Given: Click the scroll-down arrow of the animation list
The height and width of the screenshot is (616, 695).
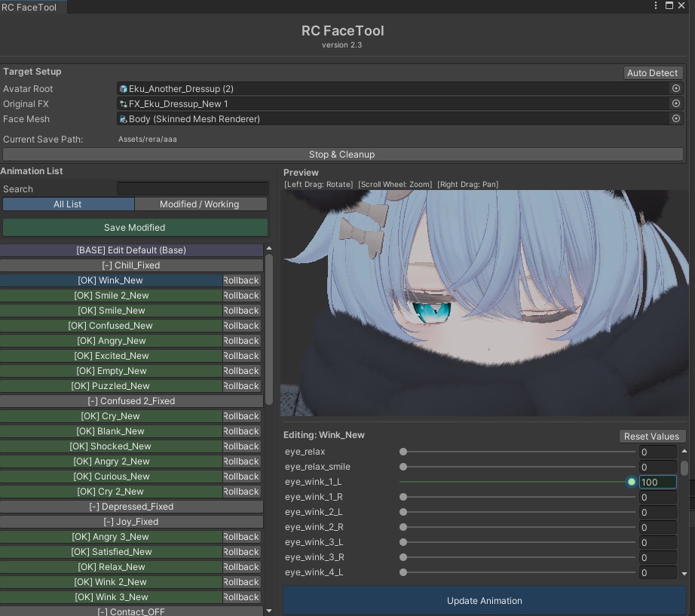Looking at the screenshot, I should tap(269, 609).
